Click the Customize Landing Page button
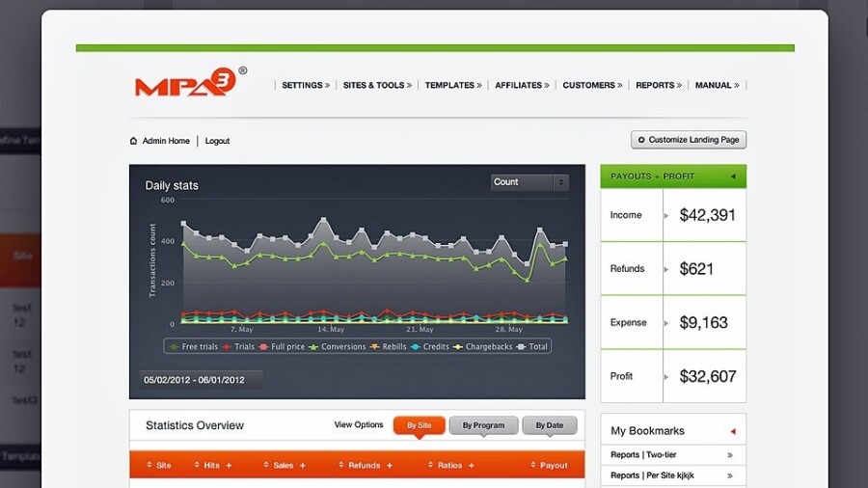Screen dimensions: 868x488 click(x=689, y=140)
